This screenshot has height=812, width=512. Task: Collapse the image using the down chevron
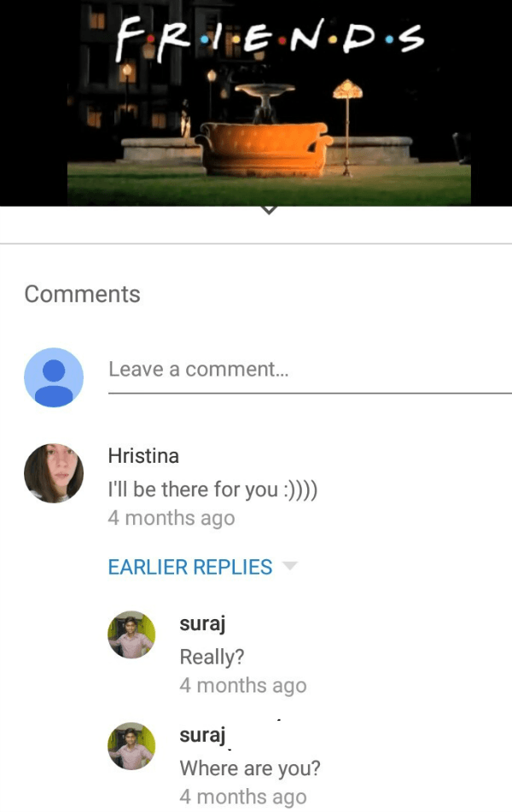[x=269, y=210]
